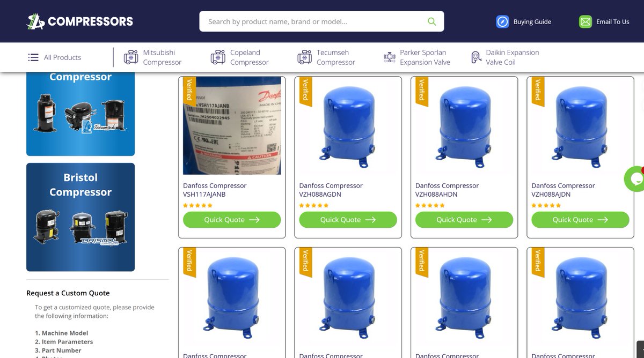Click the Mitsubishi Compressor category icon
Viewport: 644px width, 358px height.
[131, 57]
